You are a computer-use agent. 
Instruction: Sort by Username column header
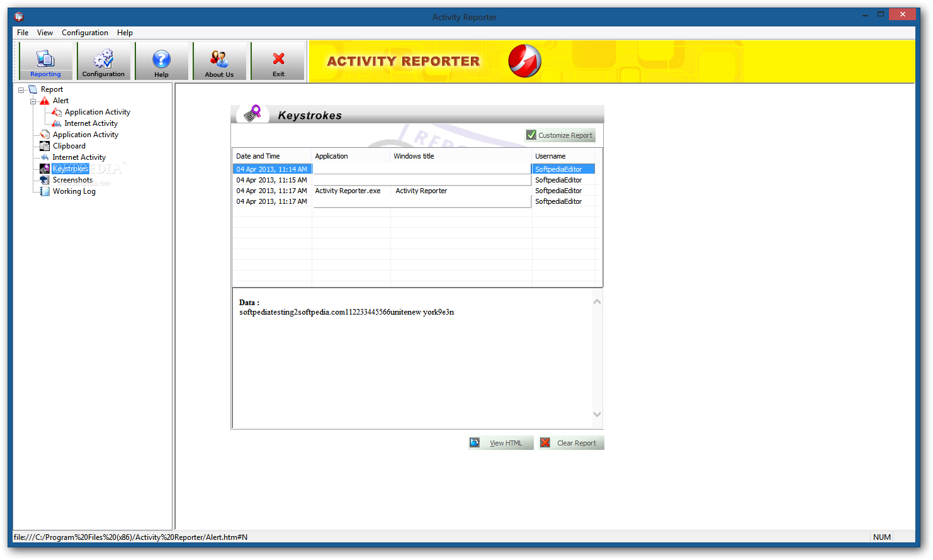[x=563, y=156]
